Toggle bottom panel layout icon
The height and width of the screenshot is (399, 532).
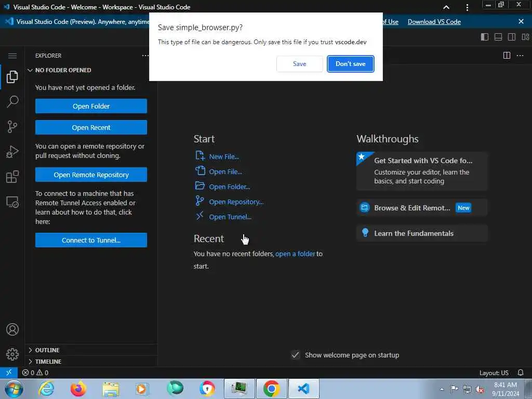click(498, 37)
